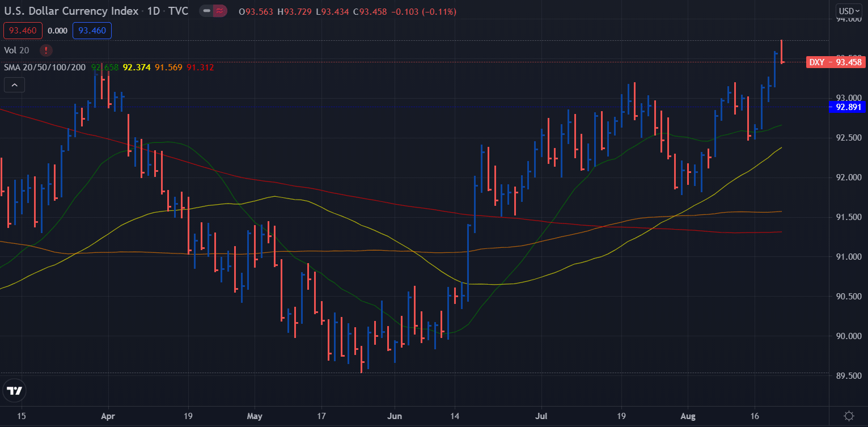Screen dimensions: 868x427
Task: Click the DXY 93.458 price label
Action: (x=835, y=62)
